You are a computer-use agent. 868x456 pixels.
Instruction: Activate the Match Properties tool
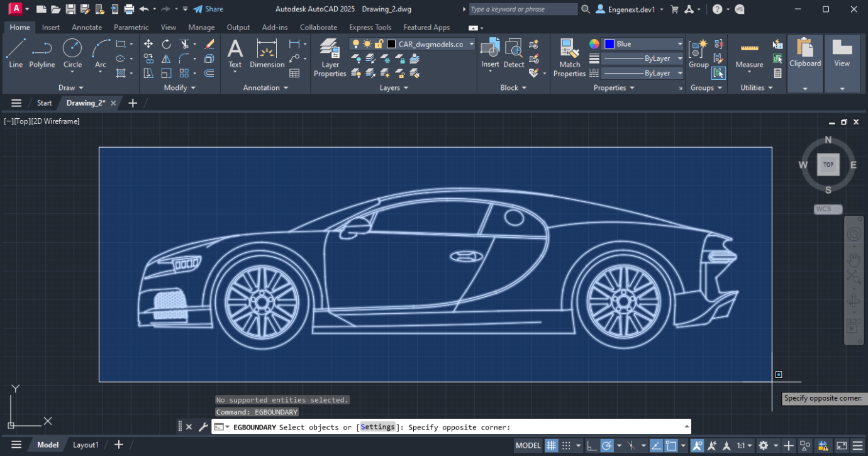click(x=570, y=57)
